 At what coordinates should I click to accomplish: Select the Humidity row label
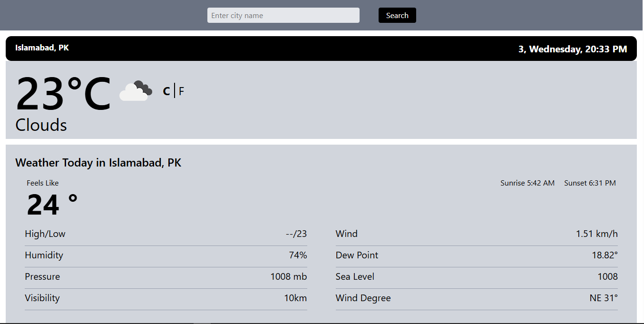[x=44, y=255]
